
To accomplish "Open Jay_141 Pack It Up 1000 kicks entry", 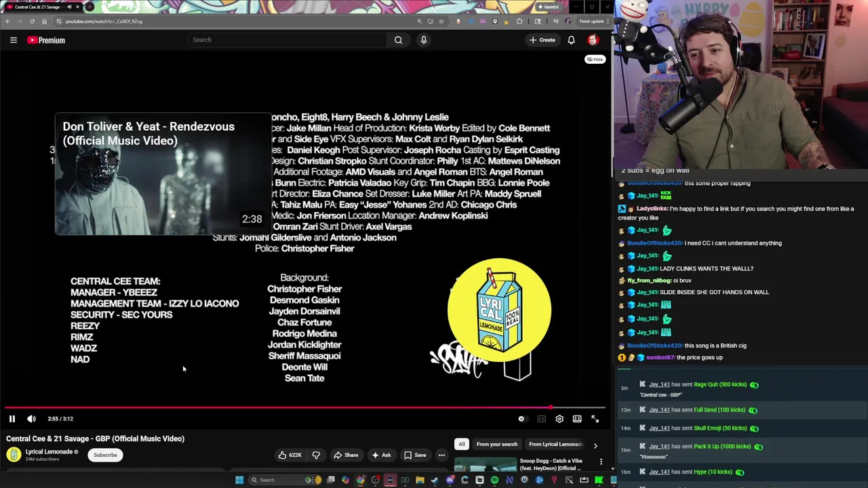I will pyautogui.click(x=743, y=451).
